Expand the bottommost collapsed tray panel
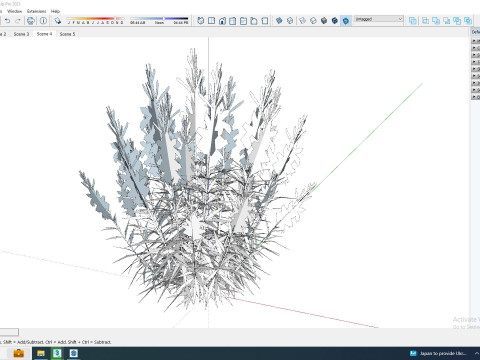 [476, 97]
